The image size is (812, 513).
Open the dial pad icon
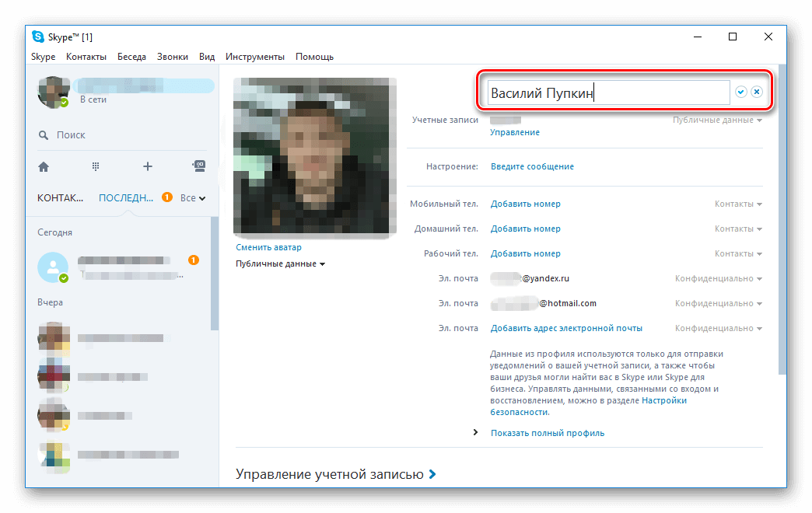click(96, 166)
